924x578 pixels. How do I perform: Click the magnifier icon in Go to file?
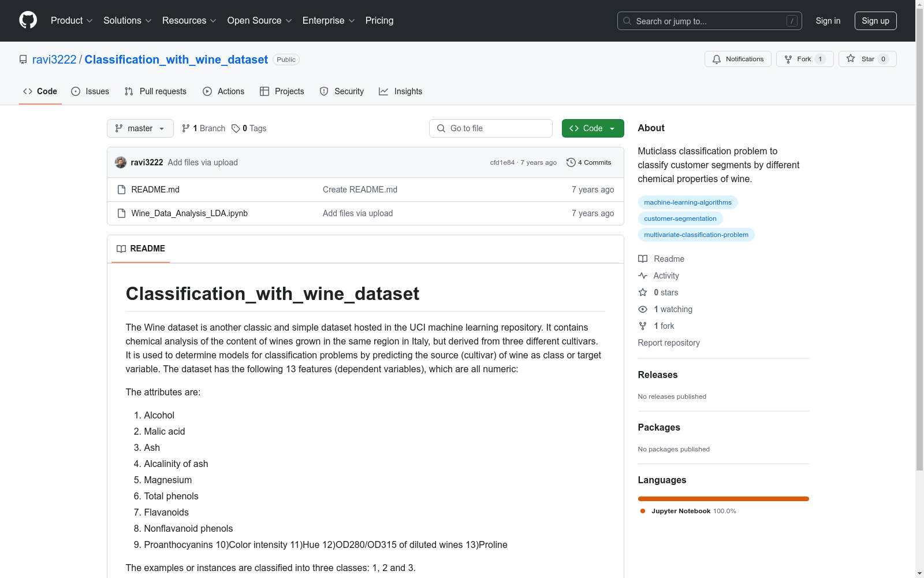click(441, 128)
